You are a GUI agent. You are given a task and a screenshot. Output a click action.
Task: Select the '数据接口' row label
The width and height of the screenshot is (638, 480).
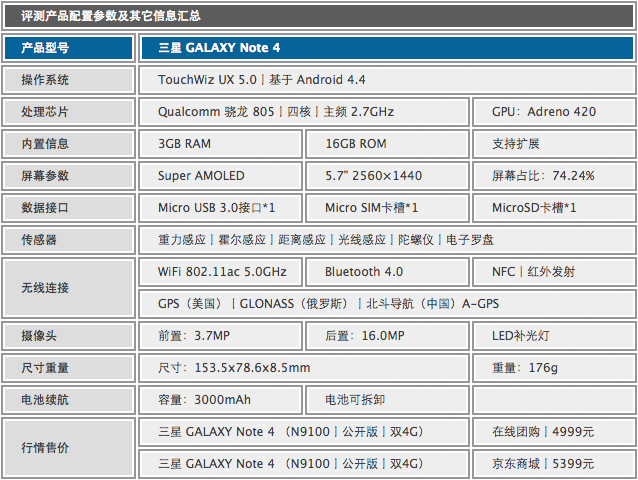coord(68,208)
